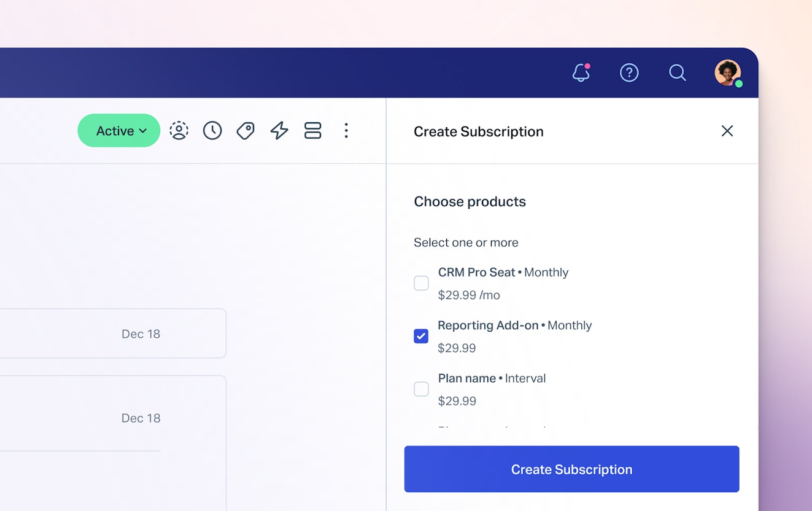The image size is (812, 511).
Task: Close the Create Subscription panel
Action: point(727,131)
